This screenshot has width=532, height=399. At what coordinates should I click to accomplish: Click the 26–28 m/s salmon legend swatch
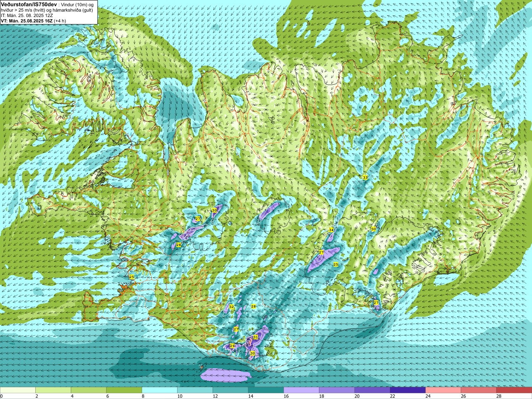(x=479, y=390)
